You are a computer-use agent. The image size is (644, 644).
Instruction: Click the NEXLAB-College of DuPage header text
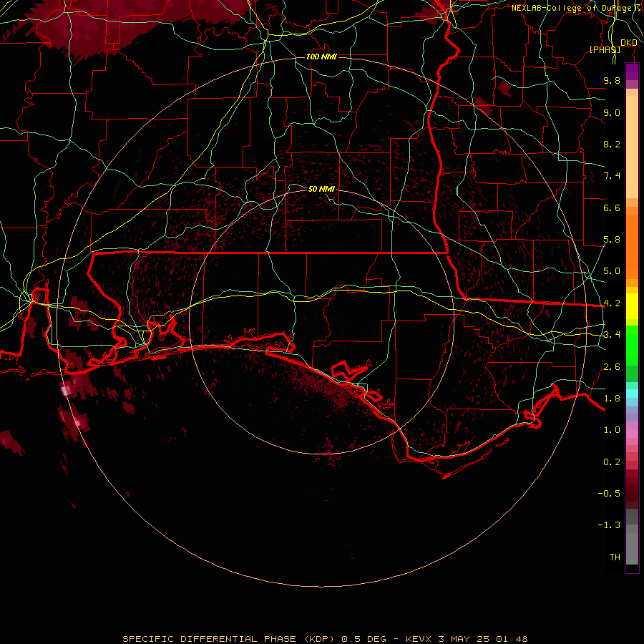(x=577, y=8)
